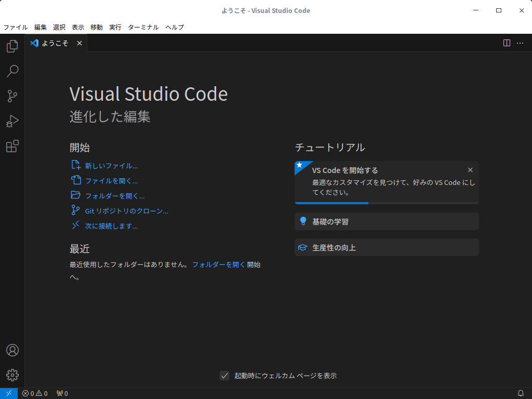Click the open folder icon beside フォルダーを開く
Viewport: 532px width, 399px height.
[x=76, y=195]
